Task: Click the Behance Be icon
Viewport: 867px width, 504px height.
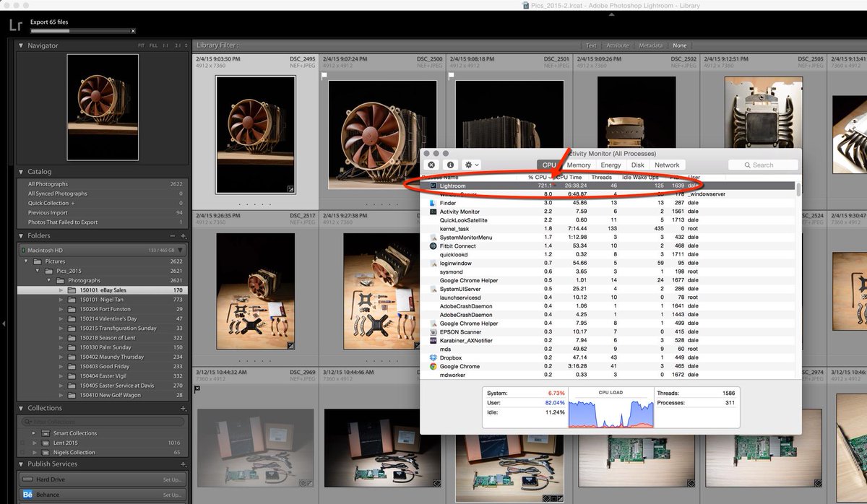Action: pyautogui.click(x=27, y=495)
